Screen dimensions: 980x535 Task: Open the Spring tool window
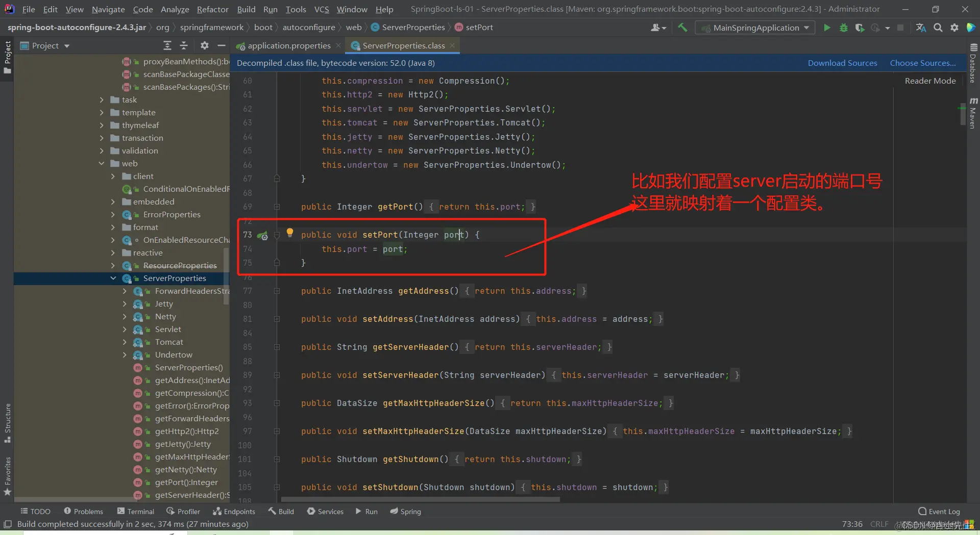(405, 512)
